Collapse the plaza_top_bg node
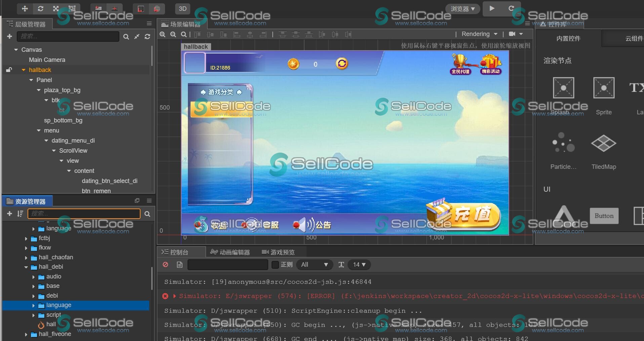This screenshot has width=644, height=341. pyautogui.click(x=39, y=90)
